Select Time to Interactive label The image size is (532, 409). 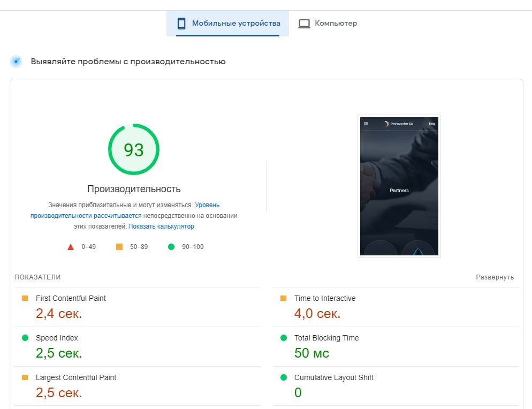[325, 298]
